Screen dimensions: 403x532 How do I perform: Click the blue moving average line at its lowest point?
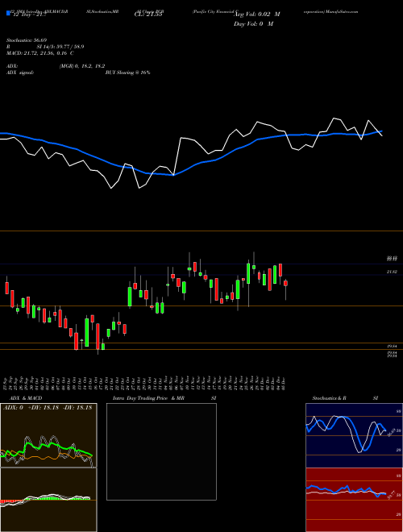tap(173, 175)
